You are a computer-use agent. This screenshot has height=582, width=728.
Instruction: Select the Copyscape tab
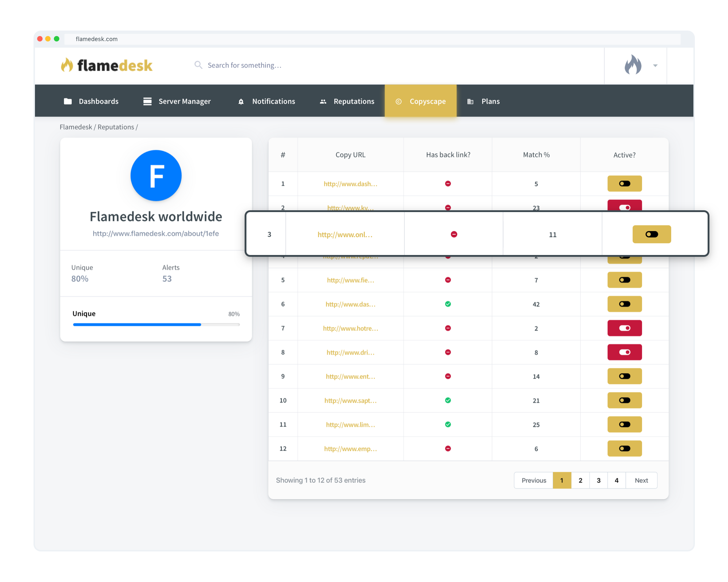[x=420, y=101]
